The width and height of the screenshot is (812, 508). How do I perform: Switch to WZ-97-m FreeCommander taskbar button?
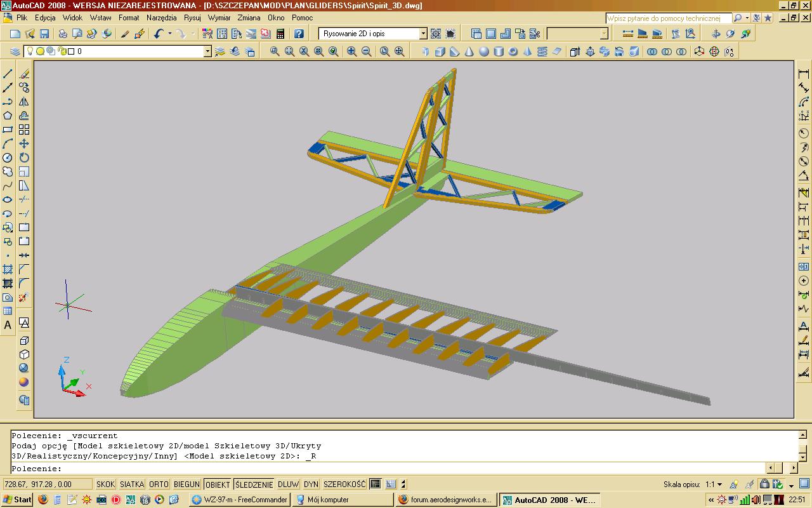coord(240,500)
